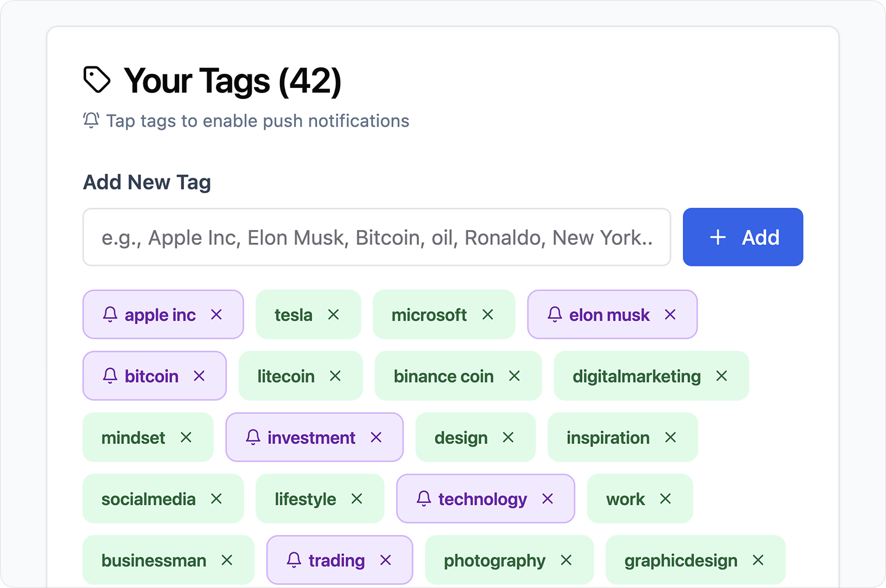Screen dimensions: 886x588
Task: Toggle notifications on for lifestyle tag
Action: tap(305, 499)
